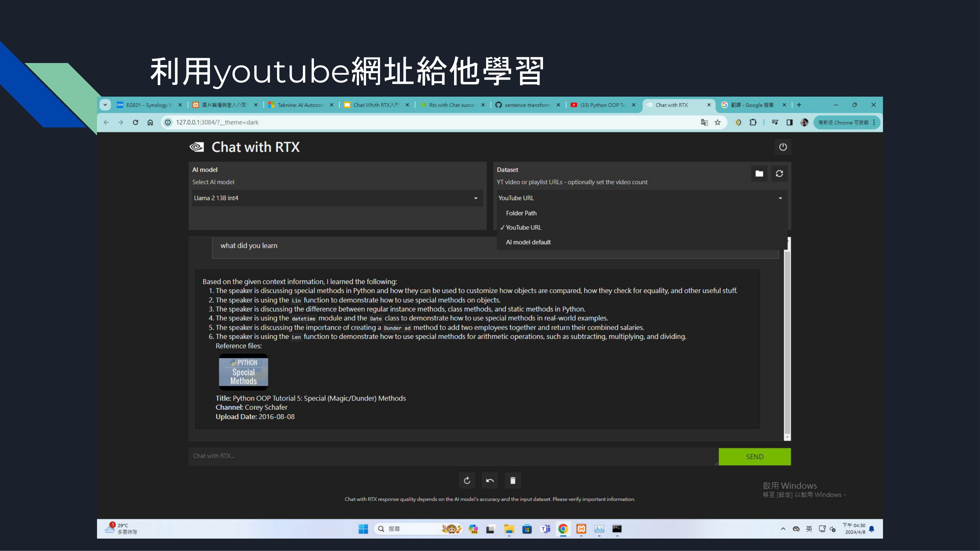This screenshot has height=551, width=980.
Task: Delete chat history trash icon
Action: coord(513,480)
